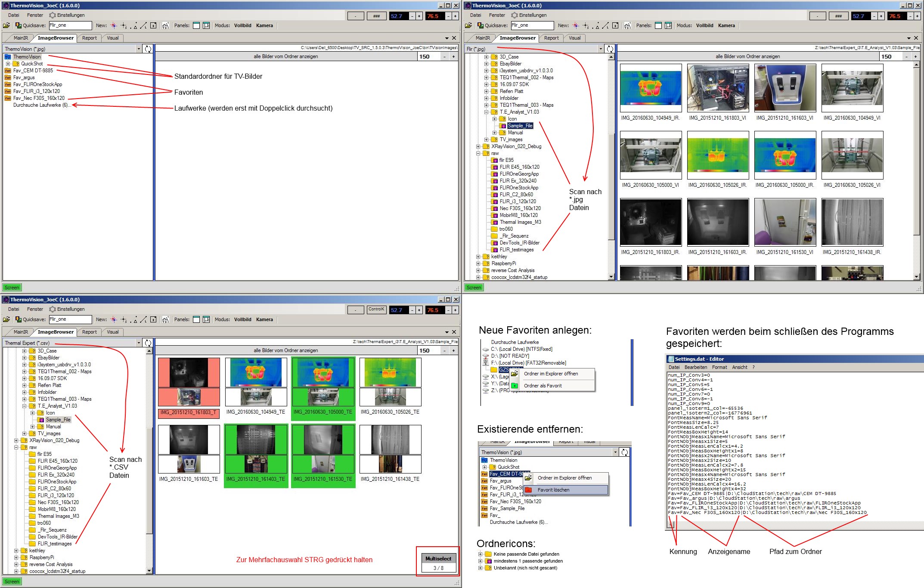The width and height of the screenshot is (924, 588).
Task: Click "Durchsuche Laufwerke (6)..." in the top-left window
Action: coord(41,105)
